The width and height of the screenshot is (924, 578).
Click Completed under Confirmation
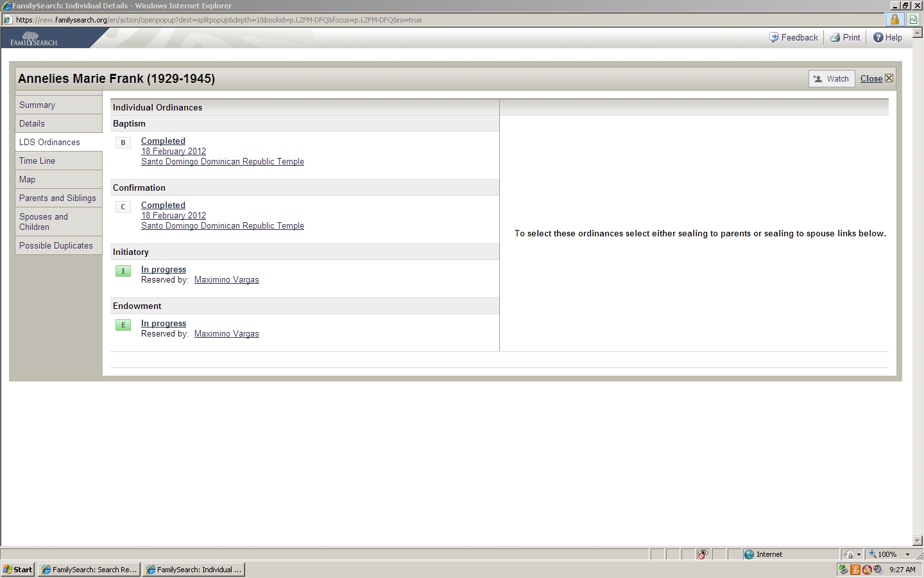tap(163, 205)
